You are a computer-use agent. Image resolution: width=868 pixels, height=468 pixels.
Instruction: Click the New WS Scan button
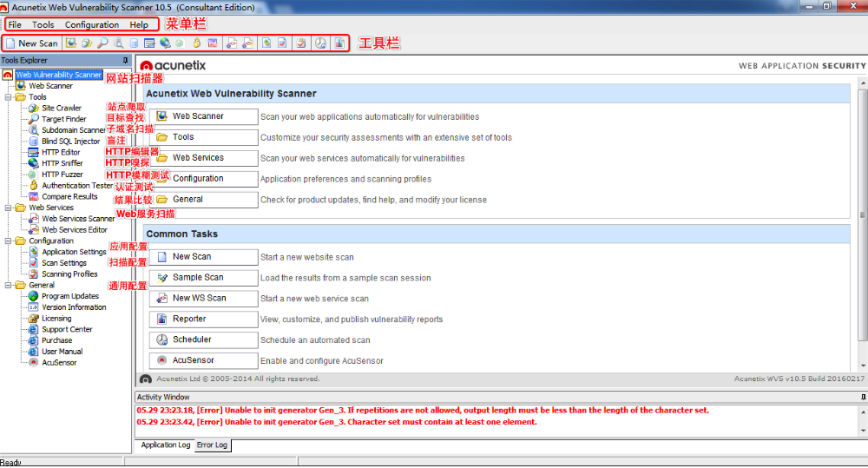203,299
